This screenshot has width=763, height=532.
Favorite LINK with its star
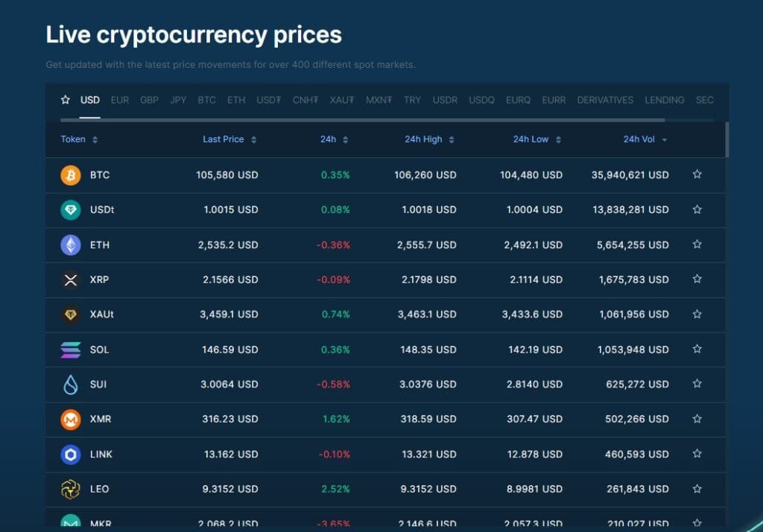(697, 454)
